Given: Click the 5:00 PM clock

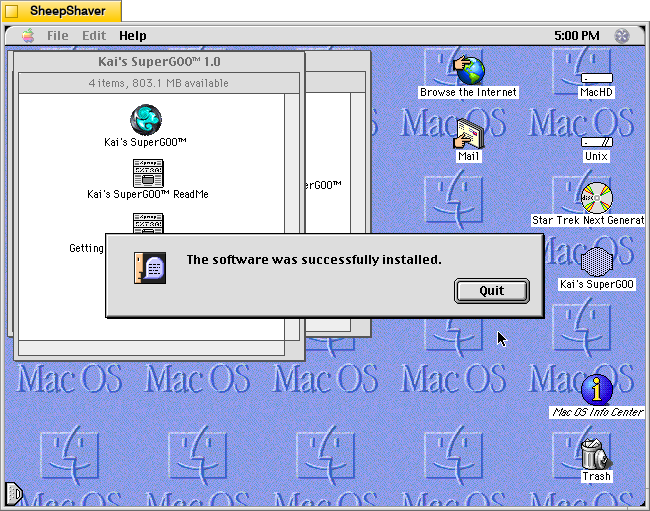Looking at the screenshot, I should (x=577, y=36).
